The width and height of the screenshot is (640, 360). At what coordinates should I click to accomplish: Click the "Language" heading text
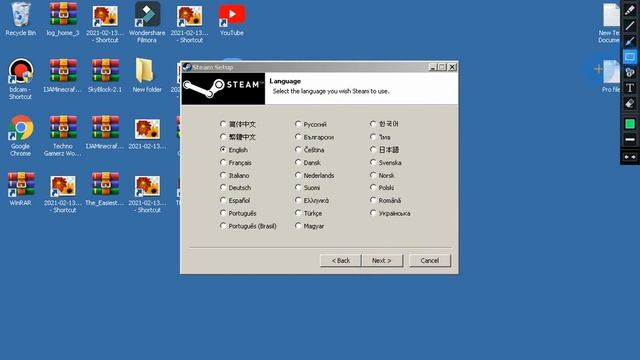[x=285, y=81]
